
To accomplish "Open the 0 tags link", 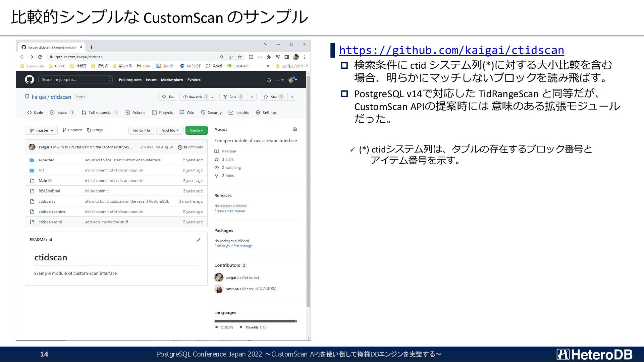I will pyautogui.click(x=95, y=130).
